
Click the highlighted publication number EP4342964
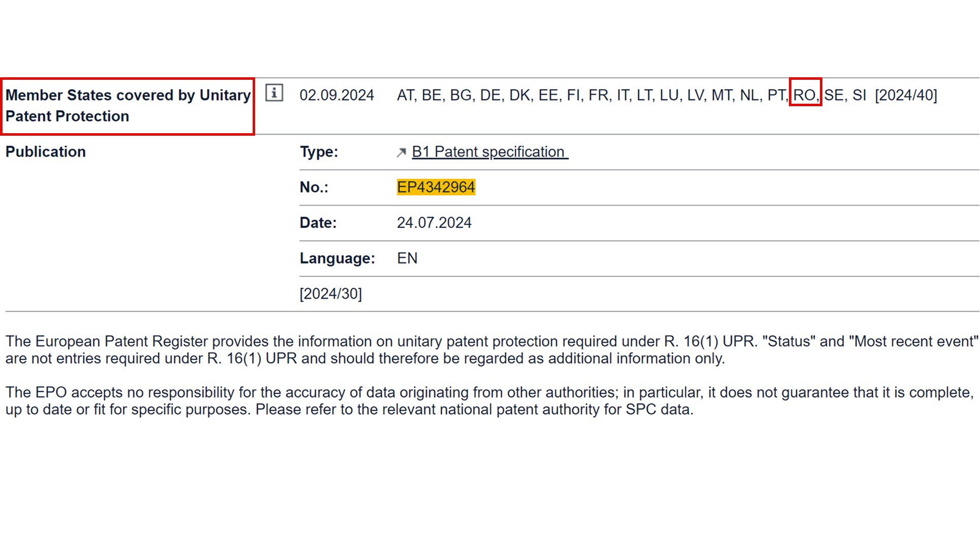pyautogui.click(x=436, y=188)
